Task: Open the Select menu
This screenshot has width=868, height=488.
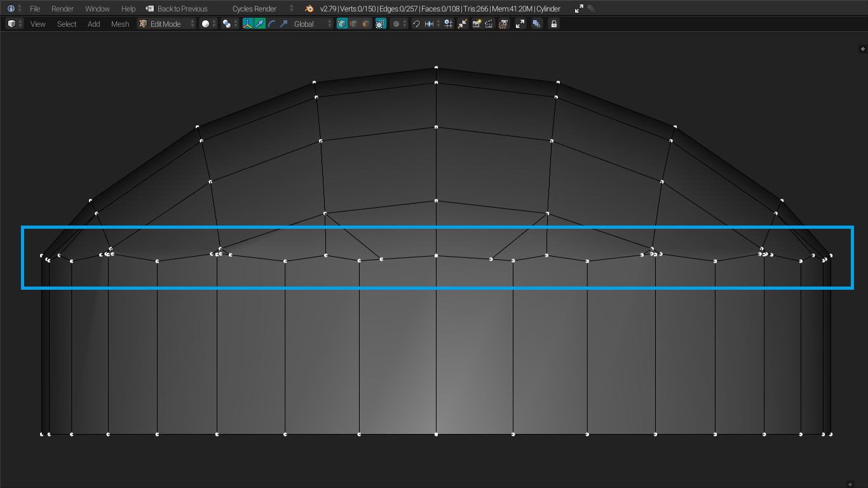Action: tap(67, 24)
